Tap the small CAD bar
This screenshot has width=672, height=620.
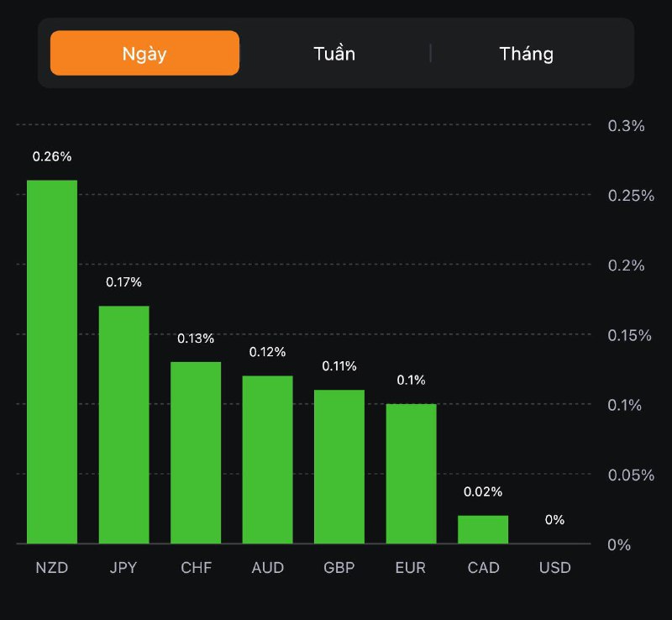[x=483, y=529]
